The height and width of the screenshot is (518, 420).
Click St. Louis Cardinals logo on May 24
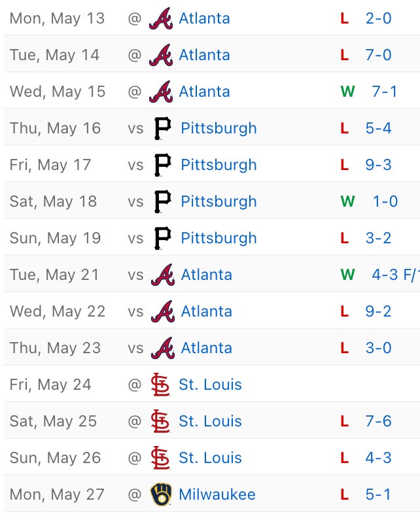160,385
